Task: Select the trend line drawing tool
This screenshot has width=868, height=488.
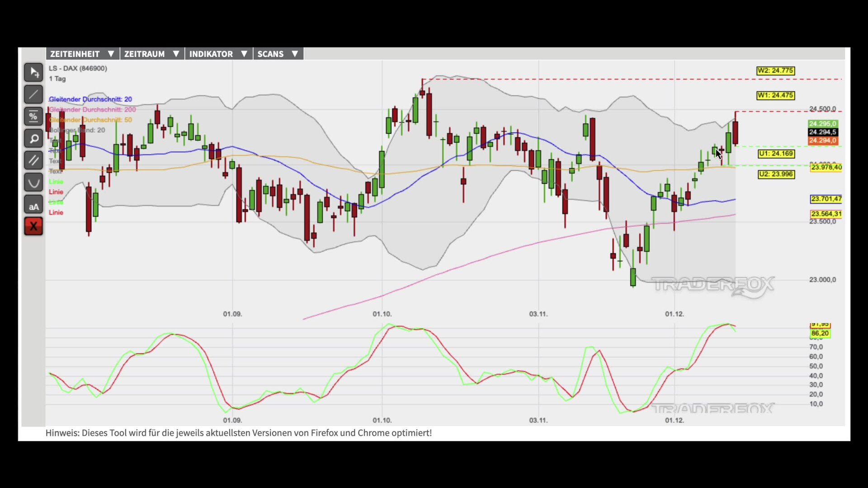Action: pyautogui.click(x=33, y=94)
